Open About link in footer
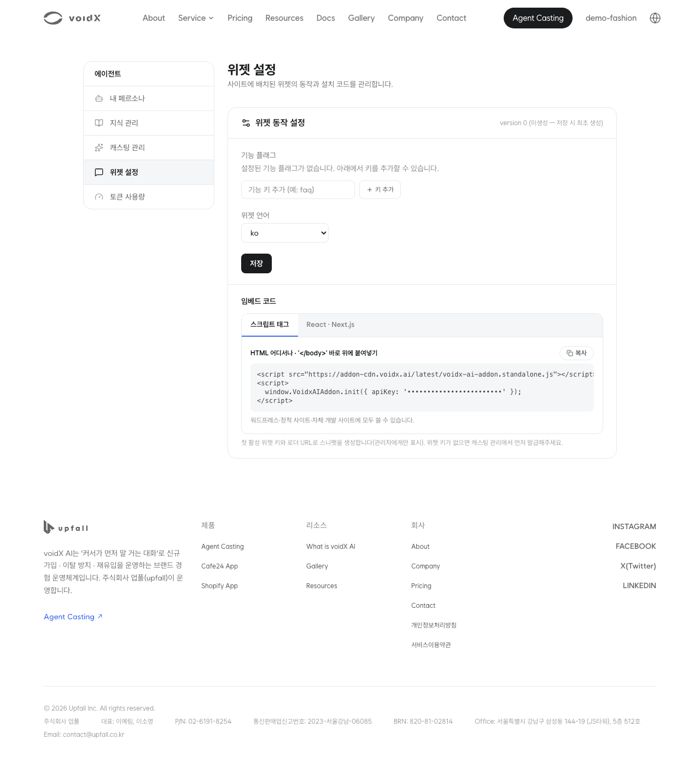The image size is (700, 774). [x=421, y=547]
